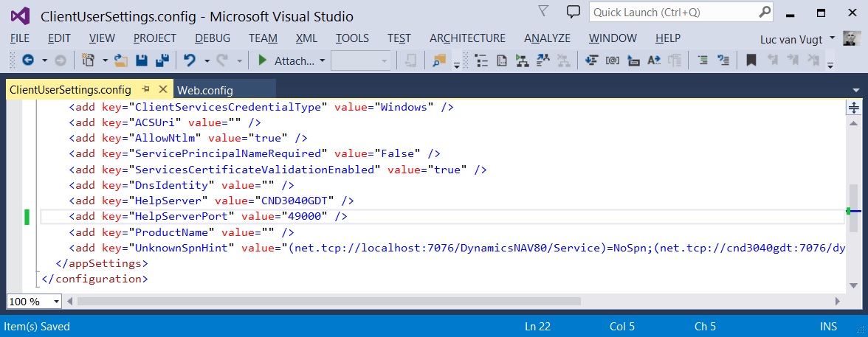
Task: Click the New Project toolbar icon
Action: pos(89,60)
